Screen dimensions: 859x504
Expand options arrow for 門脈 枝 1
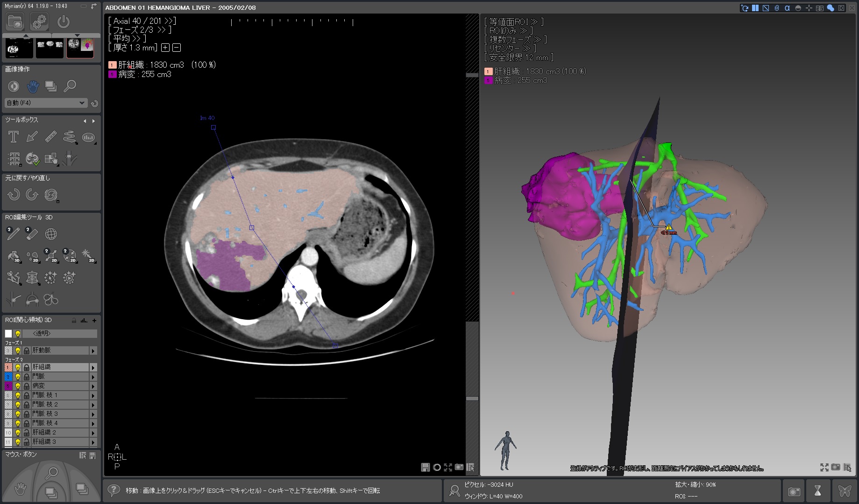click(x=93, y=396)
